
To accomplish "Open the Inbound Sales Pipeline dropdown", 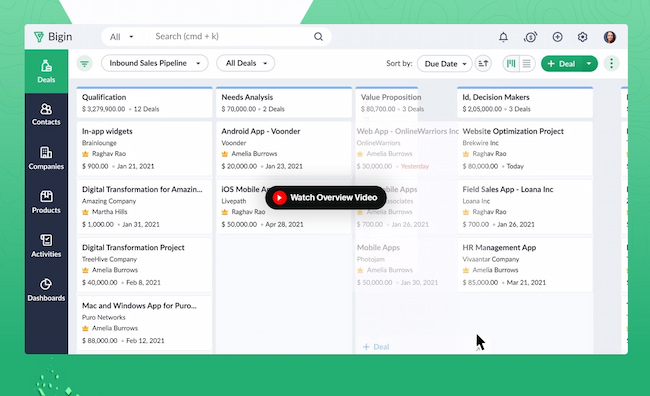I will (155, 63).
